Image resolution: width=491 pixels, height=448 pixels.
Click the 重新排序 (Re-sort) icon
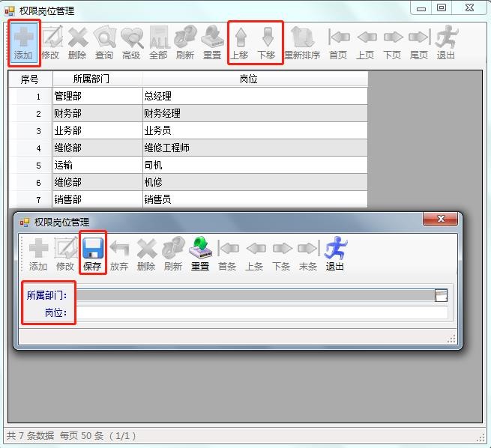[302, 43]
